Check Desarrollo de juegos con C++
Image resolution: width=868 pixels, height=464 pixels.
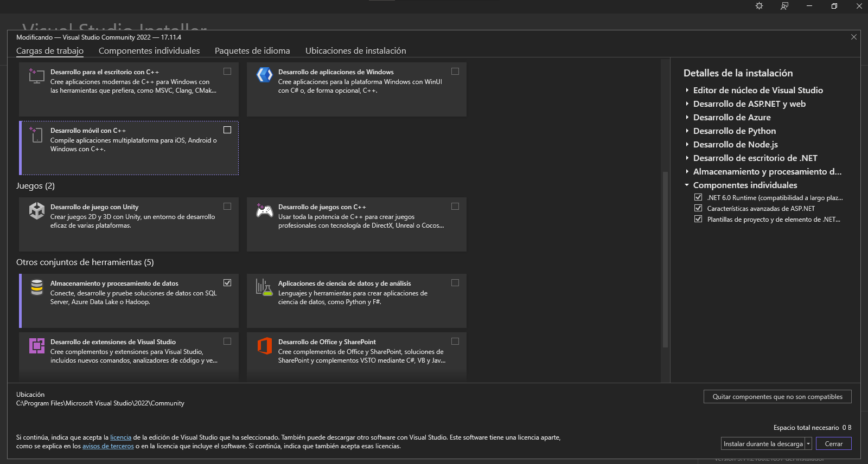click(455, 206)
